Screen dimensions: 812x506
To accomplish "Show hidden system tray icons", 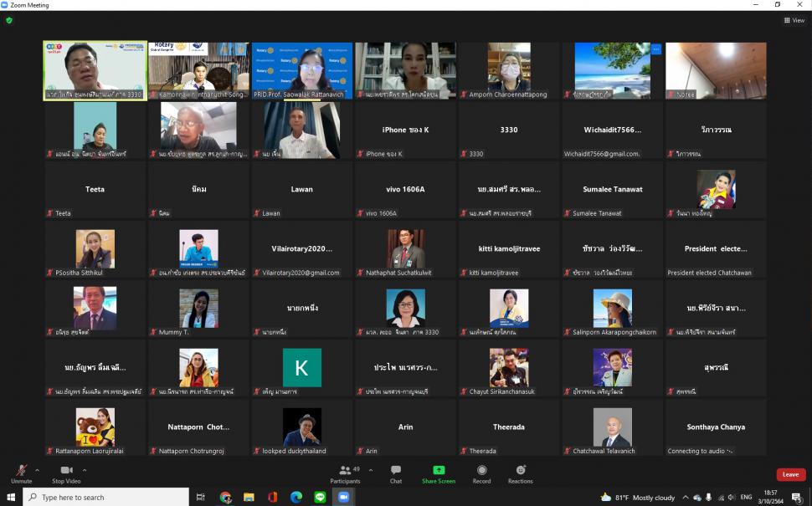I will 686,498.
